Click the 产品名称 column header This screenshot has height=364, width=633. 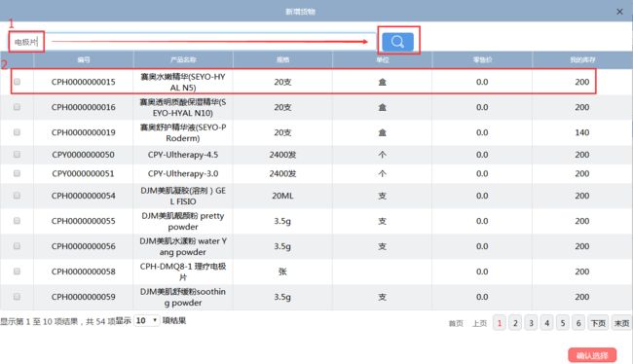pyautogui.click(x=183, y=59)
